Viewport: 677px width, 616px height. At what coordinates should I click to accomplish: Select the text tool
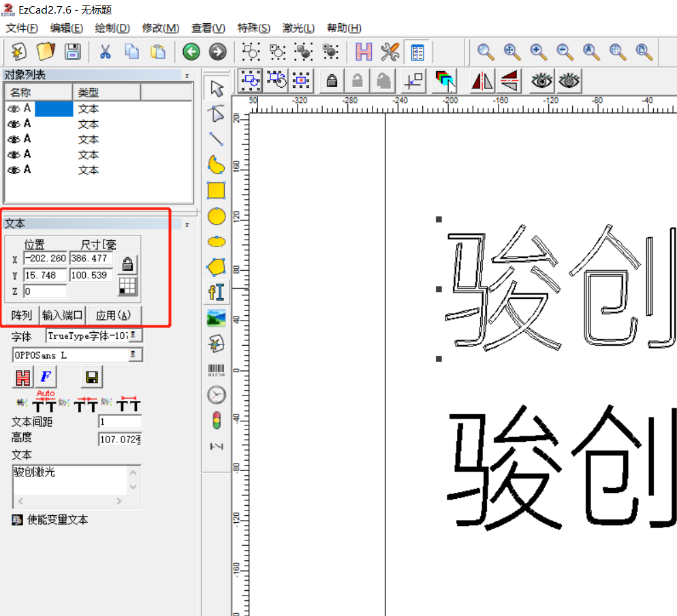(x=217, y=293)
